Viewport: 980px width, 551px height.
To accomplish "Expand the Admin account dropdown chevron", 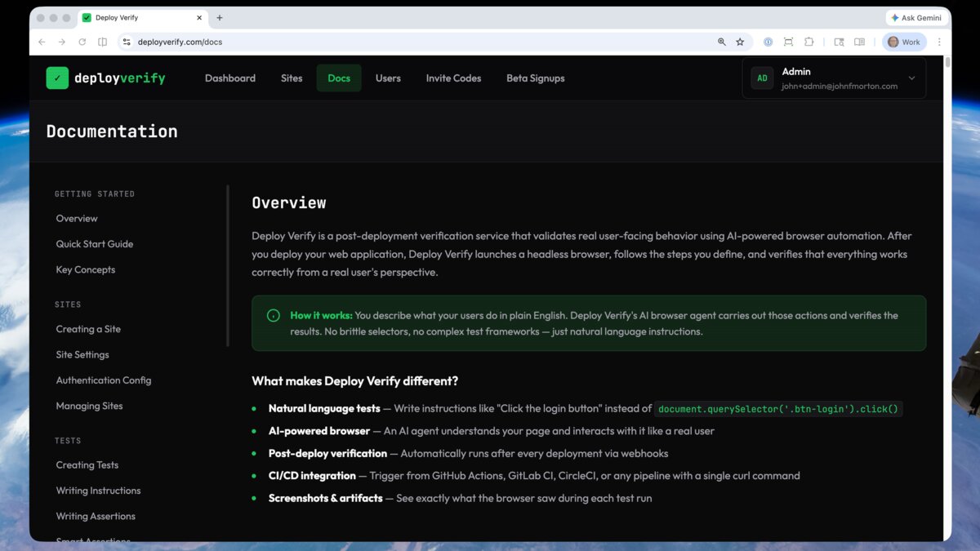I will (x=911, y=78).
